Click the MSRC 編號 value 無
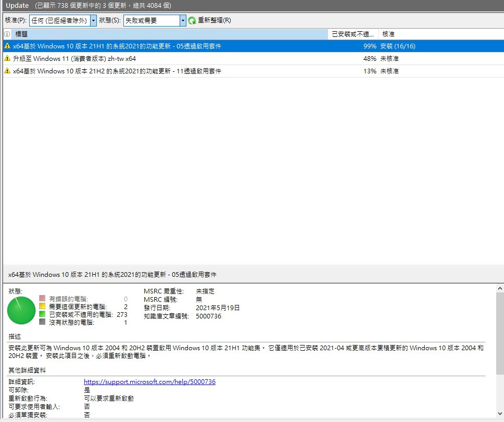504x422 pixels. [199, 299]
